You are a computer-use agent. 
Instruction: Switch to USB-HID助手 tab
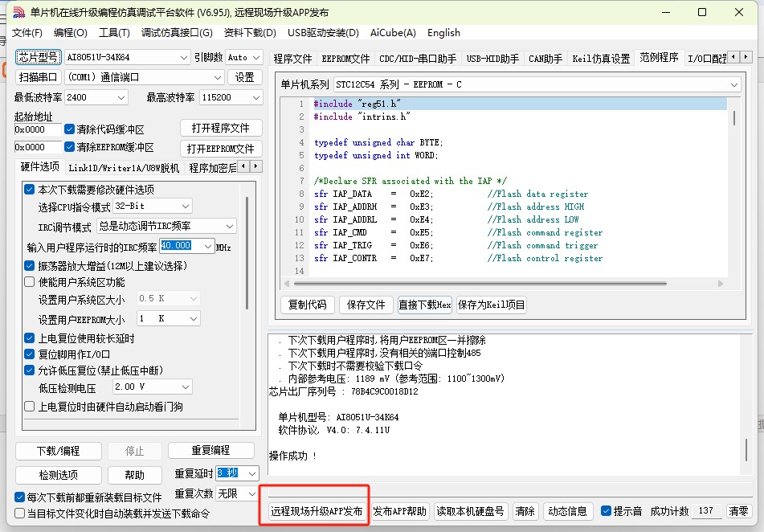492,59
